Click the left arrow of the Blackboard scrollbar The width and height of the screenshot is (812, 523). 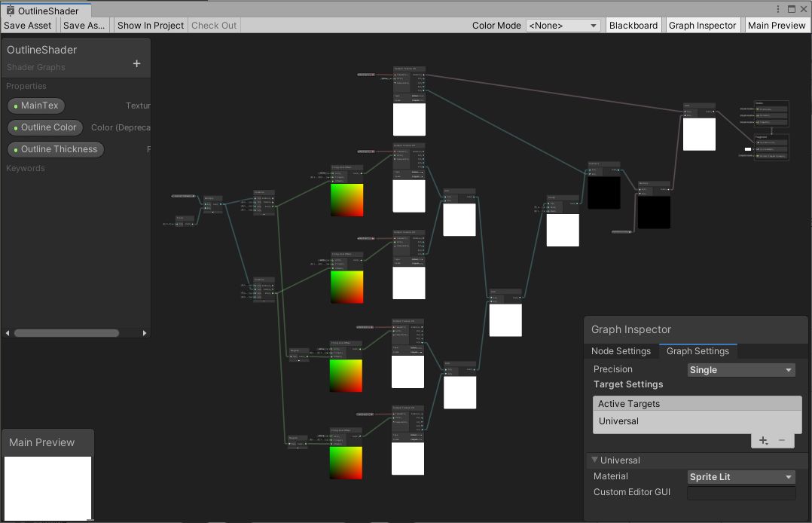coord(7,332)
